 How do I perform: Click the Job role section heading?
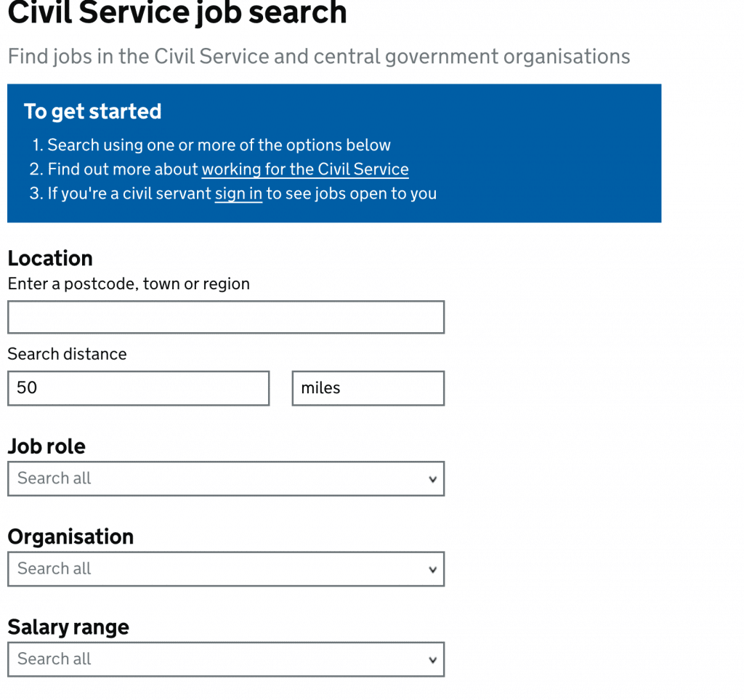click(x=46, y=446)
